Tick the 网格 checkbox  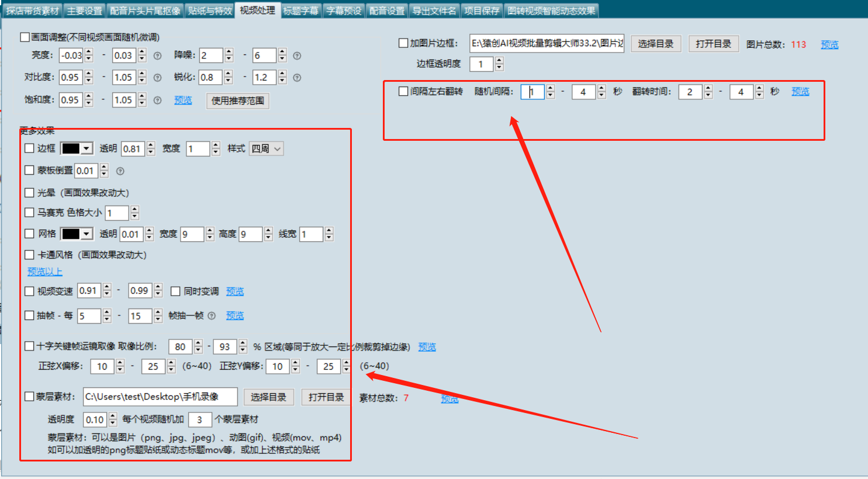click(29, 234)
